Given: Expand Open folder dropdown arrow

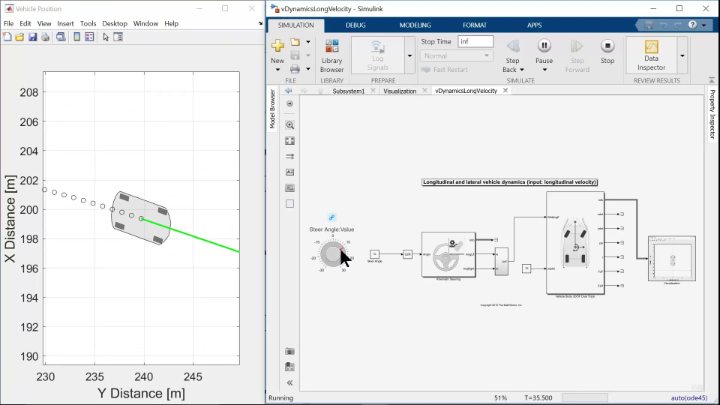Looking at the screenshot, I should [x=308, y=42].
